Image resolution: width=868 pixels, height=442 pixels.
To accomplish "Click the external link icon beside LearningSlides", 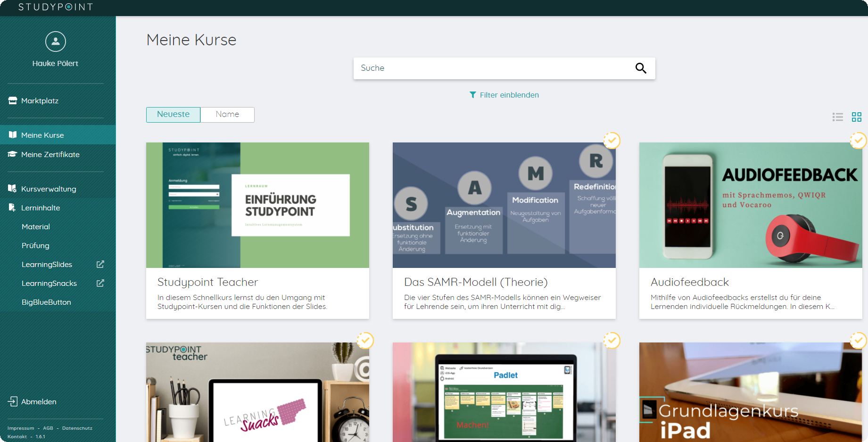I will pos(100,264).
